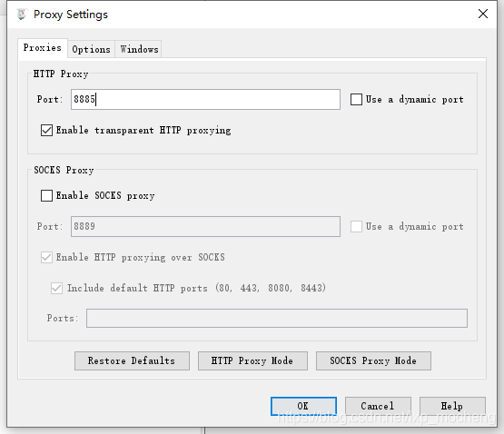This screenshot has width=504, height=434.
Task: Click the Ports text field
Action: [277, 319]
